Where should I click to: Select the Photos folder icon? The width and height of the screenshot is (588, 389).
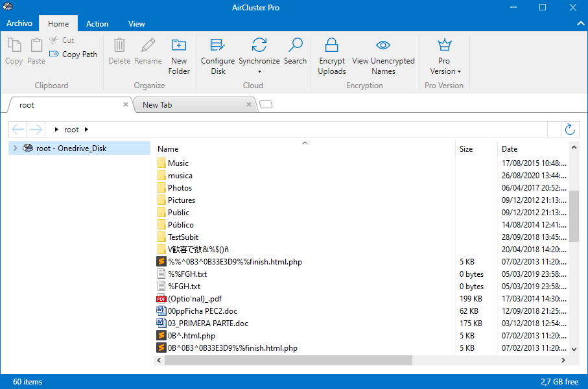tap(161, 188)
